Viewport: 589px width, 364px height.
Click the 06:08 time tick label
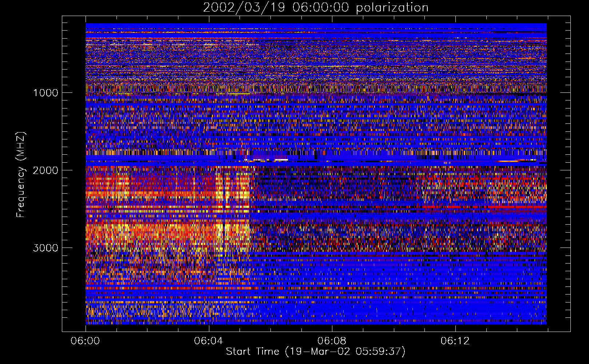coord(332,341)
